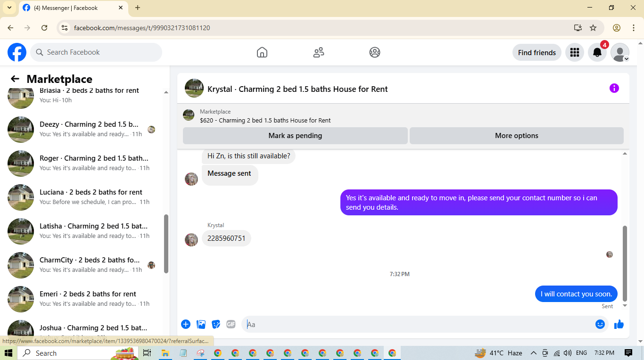Show hidden system tray icons
This screenshot has width=644, height=360.
[534, 353]
